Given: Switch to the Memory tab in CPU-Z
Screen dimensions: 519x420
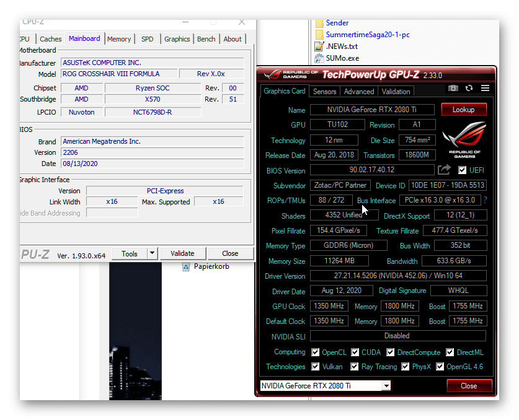Looking at the screenshot, I should pos(119,39).
